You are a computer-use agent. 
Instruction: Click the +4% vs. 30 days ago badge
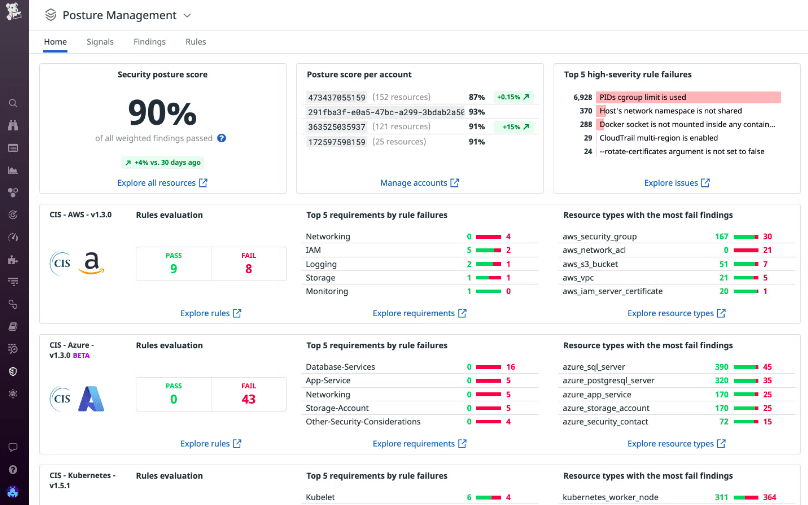point(162,162)
